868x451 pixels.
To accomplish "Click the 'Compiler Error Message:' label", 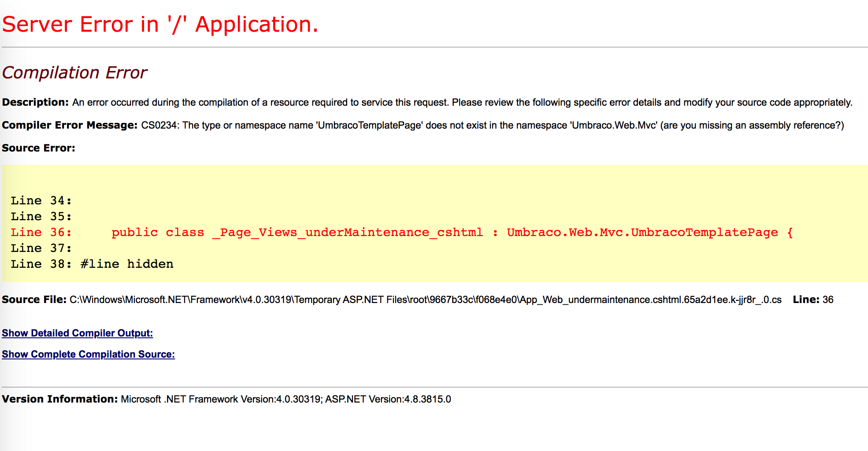I will pos(70,125).
